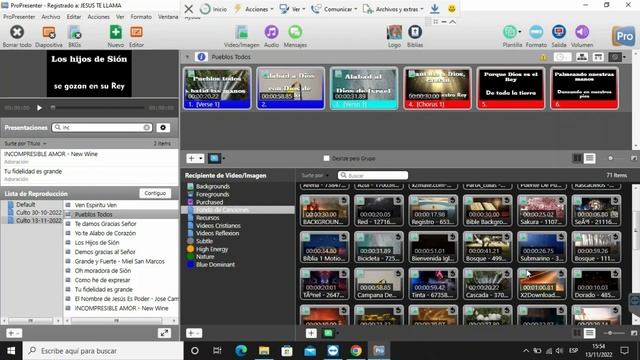Click the Windows Start button
This screenshot has height=360, width=640.
[11, 351]
